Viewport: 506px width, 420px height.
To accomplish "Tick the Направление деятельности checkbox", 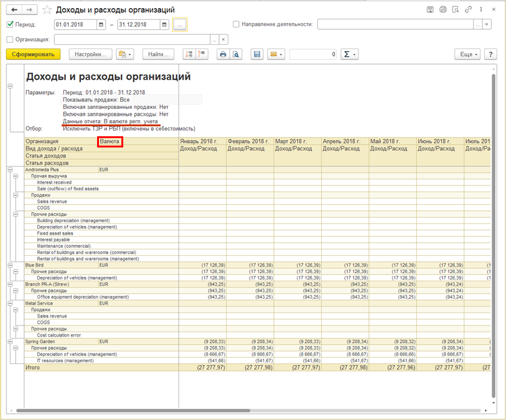I will (x=236, y=24).
